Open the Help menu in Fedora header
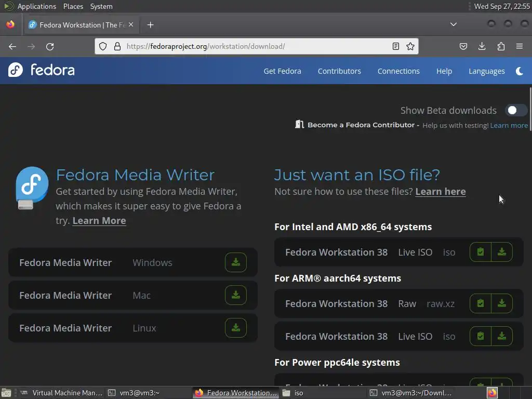The height and width of the screenshot is (399, 532). (x=444, y=71)
